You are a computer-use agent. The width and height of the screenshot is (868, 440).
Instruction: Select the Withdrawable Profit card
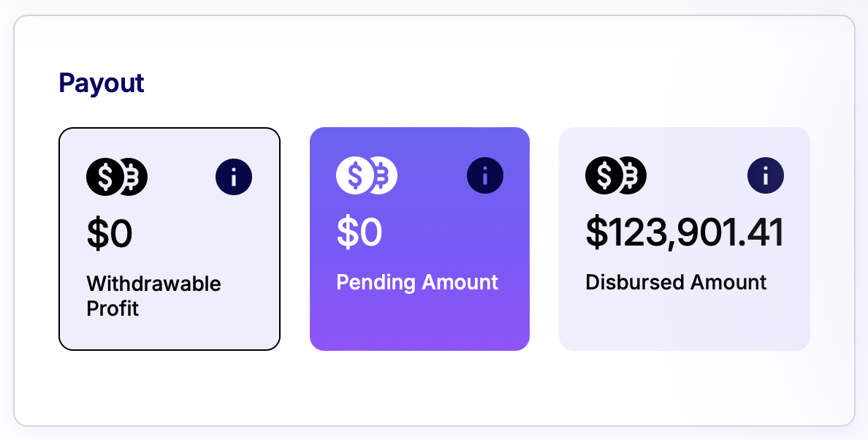point(170,239)
